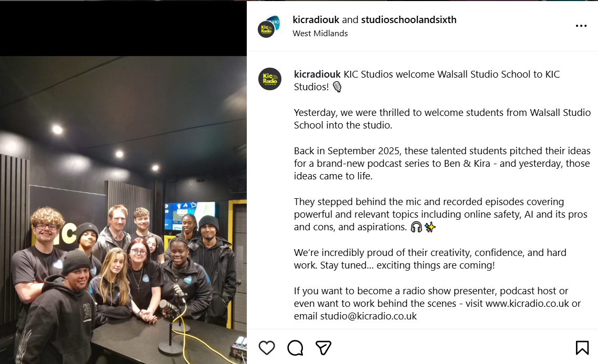Like the post with the heart icon
Viewport: 598px width, 364px height.
(267, 348)
